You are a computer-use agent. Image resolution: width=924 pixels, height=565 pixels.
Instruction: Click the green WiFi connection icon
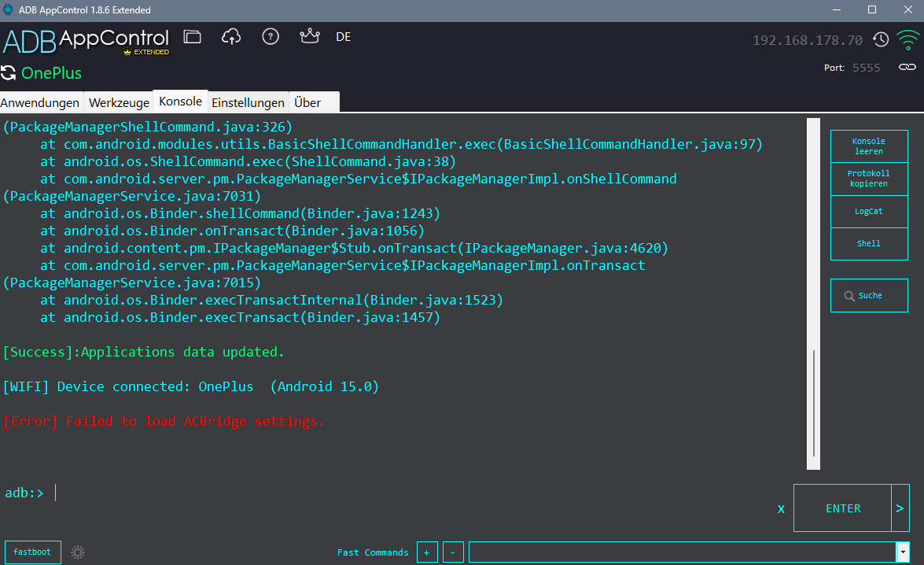[x=907, y=40]
